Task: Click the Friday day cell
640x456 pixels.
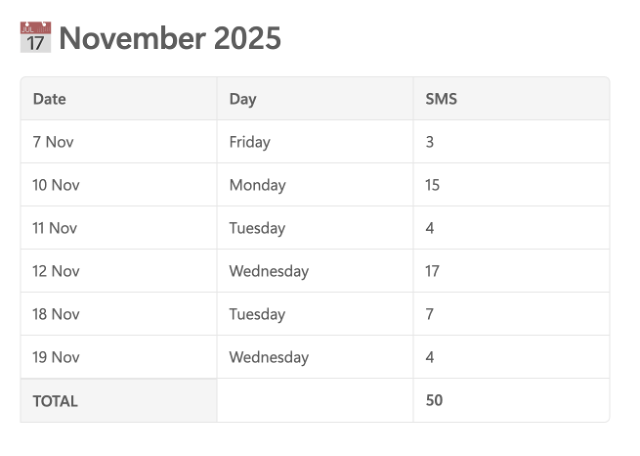Action: pyautogui.click(x=315, y=142)
